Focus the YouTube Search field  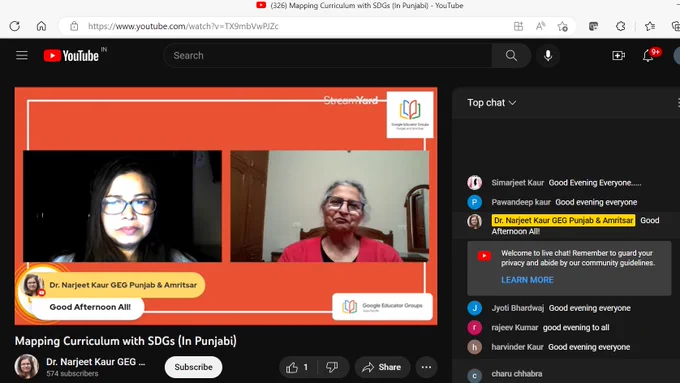328,56
